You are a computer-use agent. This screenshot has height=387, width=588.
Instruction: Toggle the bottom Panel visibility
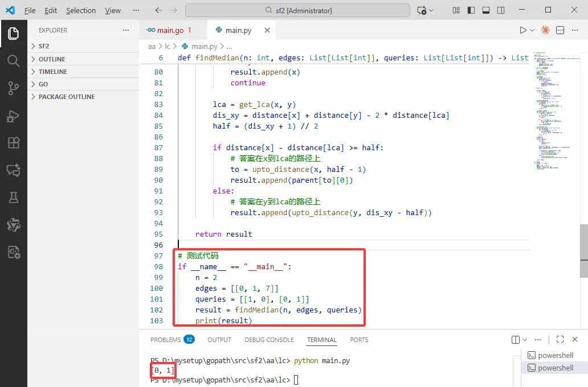coord(486,10)
